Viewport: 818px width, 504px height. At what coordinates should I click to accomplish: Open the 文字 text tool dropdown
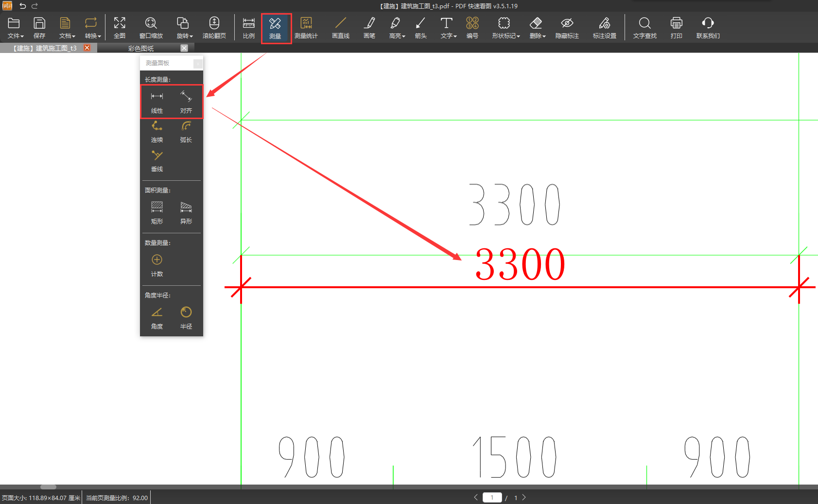click(448, 28)
